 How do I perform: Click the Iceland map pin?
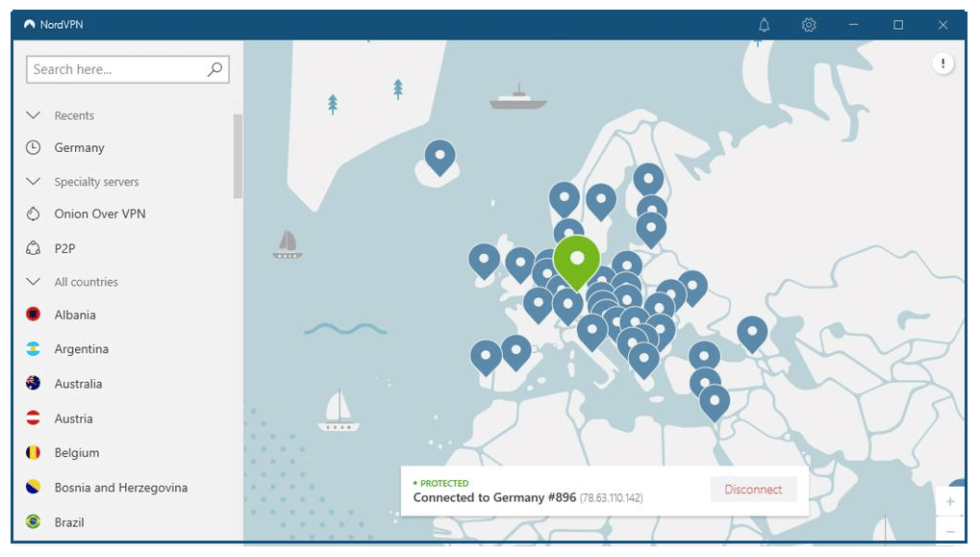click(440, 156)
